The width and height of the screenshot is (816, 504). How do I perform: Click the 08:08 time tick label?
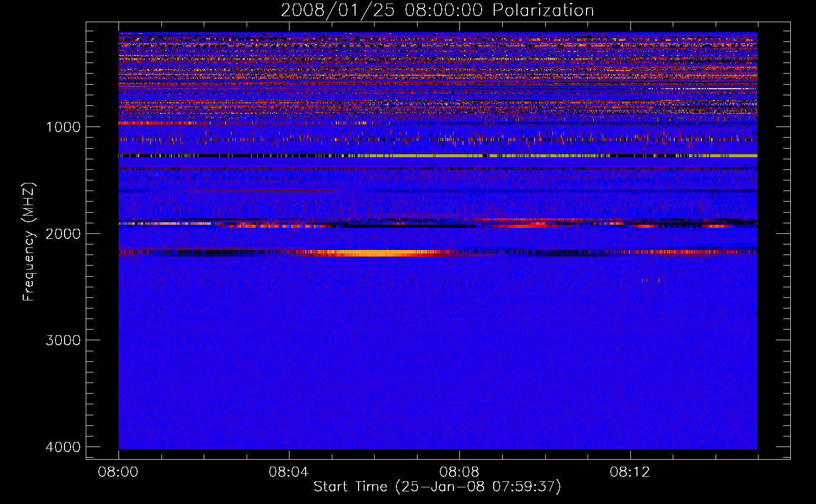click(x=459, y=472)
